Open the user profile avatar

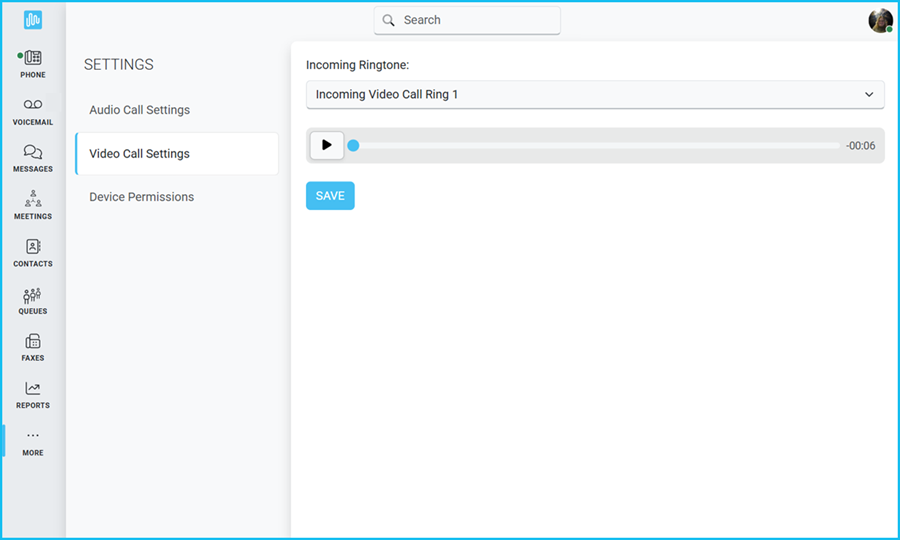[x=880, y=21]
